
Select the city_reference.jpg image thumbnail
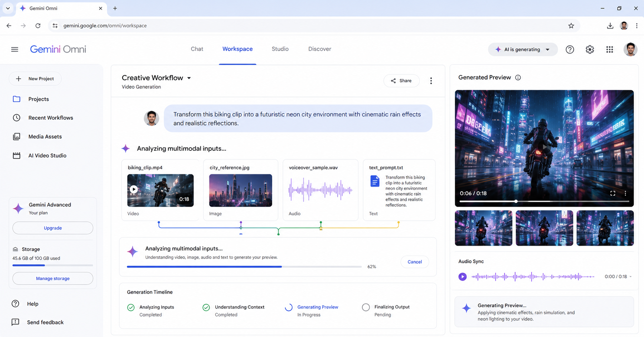click(x=241, y=190)
